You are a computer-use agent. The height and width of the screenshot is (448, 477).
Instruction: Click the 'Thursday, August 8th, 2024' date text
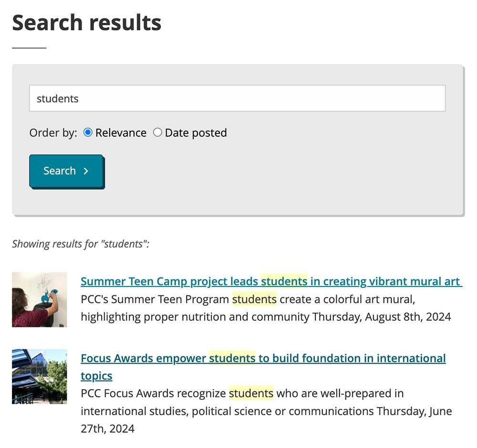(x=382, y=316)
